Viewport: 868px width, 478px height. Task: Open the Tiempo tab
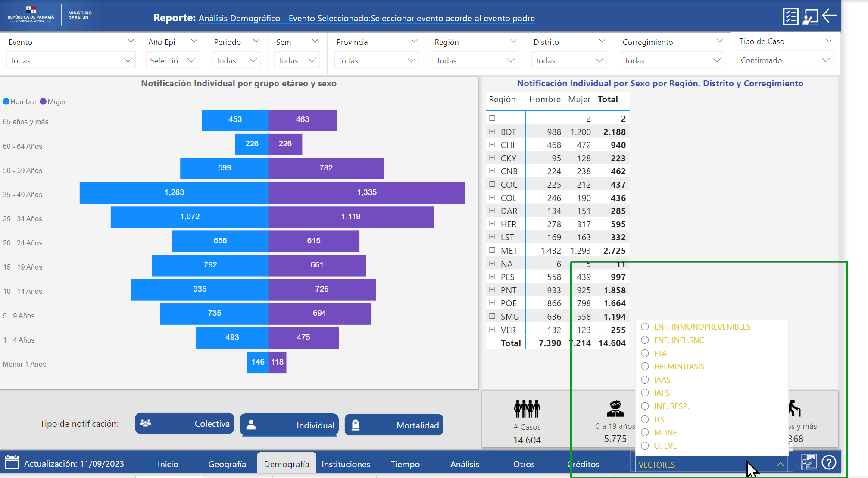[x=405, y=464]
